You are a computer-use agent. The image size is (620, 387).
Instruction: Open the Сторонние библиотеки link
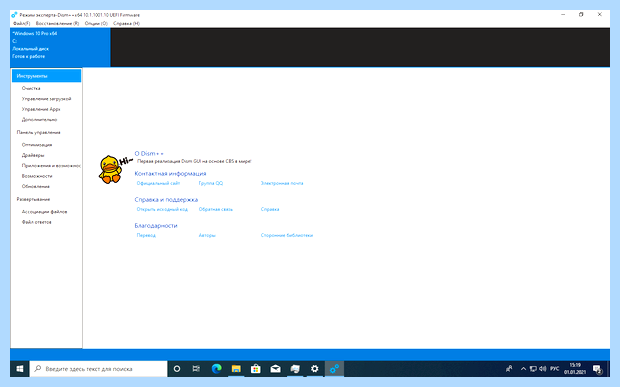pos(287,236)
